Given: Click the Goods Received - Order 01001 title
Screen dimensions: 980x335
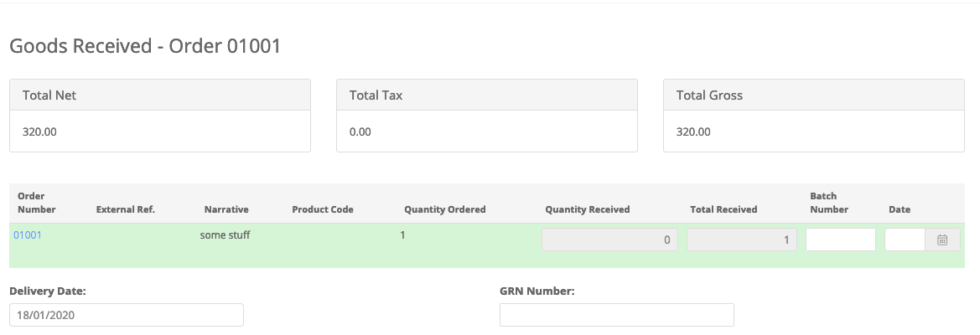Looking at the screenshot, I should pyautogui.click(x=145, y=46).
